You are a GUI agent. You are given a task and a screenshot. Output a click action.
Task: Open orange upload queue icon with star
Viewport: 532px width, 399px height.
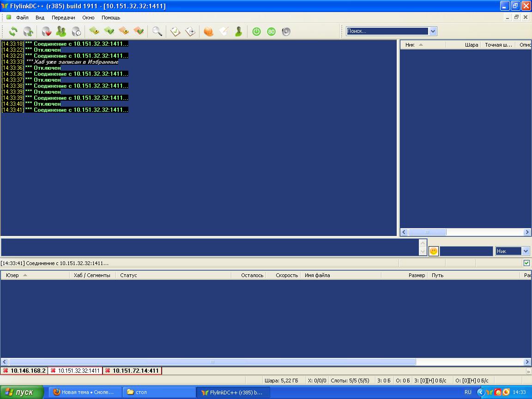(x=124, y=31)
